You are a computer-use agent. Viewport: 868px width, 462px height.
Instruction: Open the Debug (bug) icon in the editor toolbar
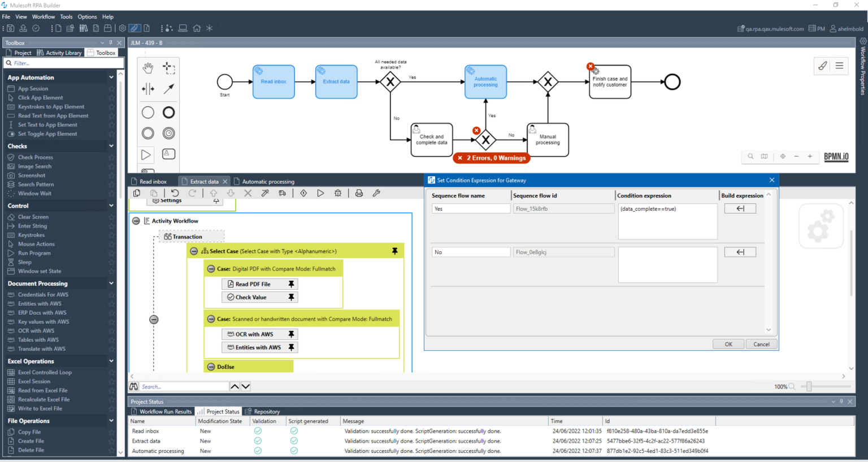[x=338, y=193]
